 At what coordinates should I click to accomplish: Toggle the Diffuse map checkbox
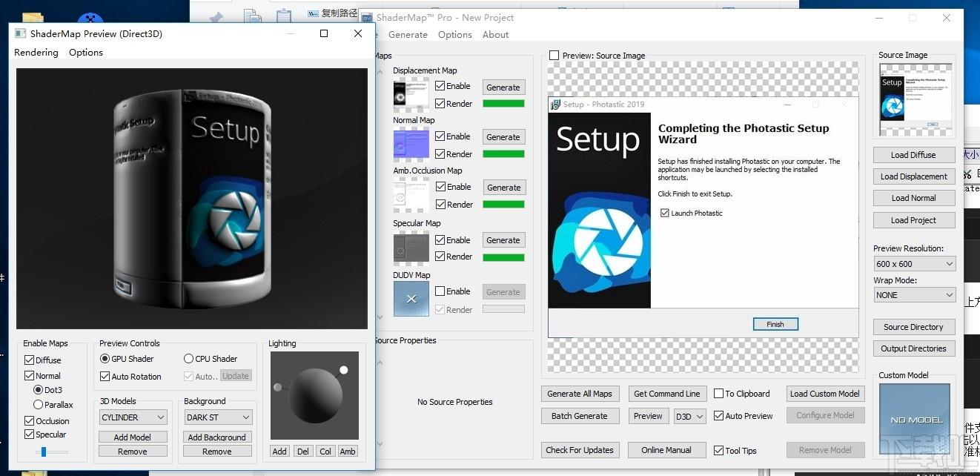[30, 360]
